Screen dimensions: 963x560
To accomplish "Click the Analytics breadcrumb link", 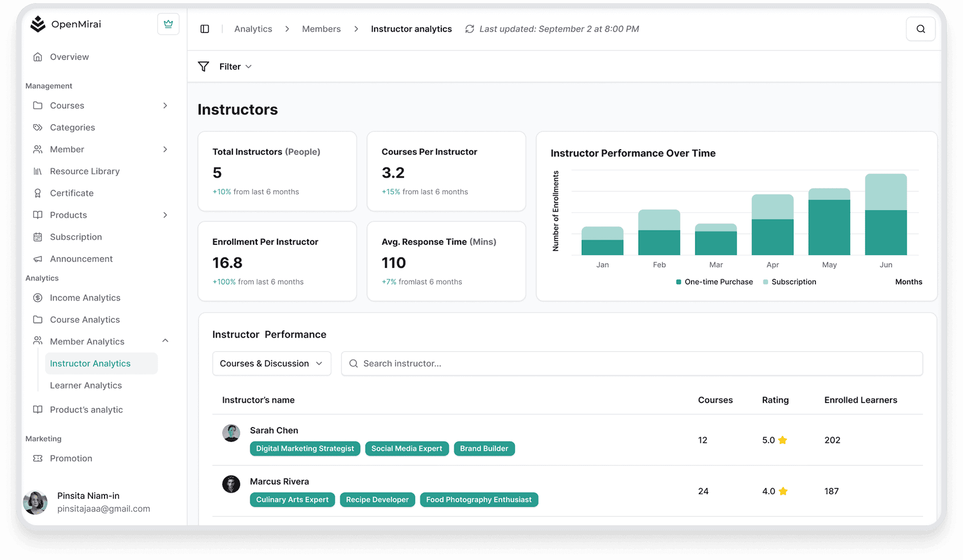I will [253, 29].
